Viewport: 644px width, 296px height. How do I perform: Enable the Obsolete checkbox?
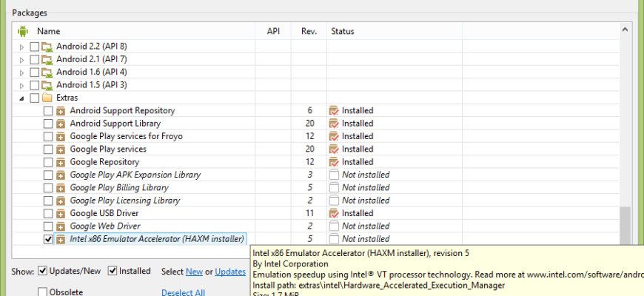(42, 292)
